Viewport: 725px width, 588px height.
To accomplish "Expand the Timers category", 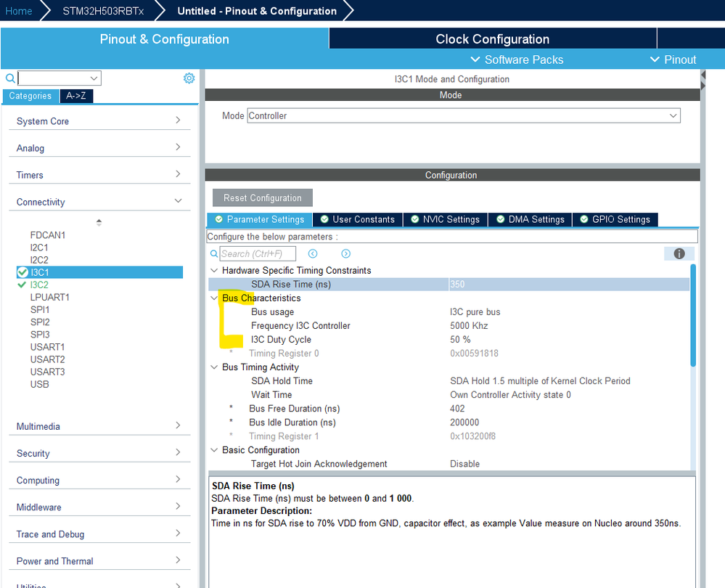I will [99, 174].
